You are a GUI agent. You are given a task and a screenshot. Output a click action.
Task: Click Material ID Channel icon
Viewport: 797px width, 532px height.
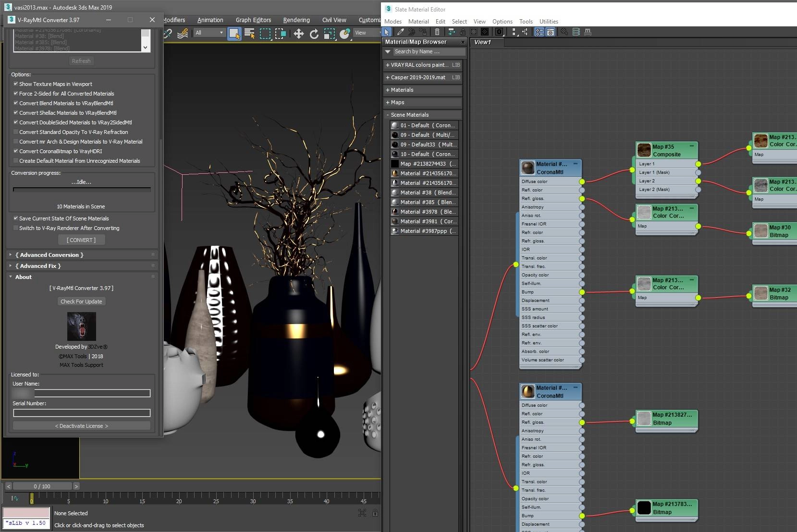[x=499, y=32]
